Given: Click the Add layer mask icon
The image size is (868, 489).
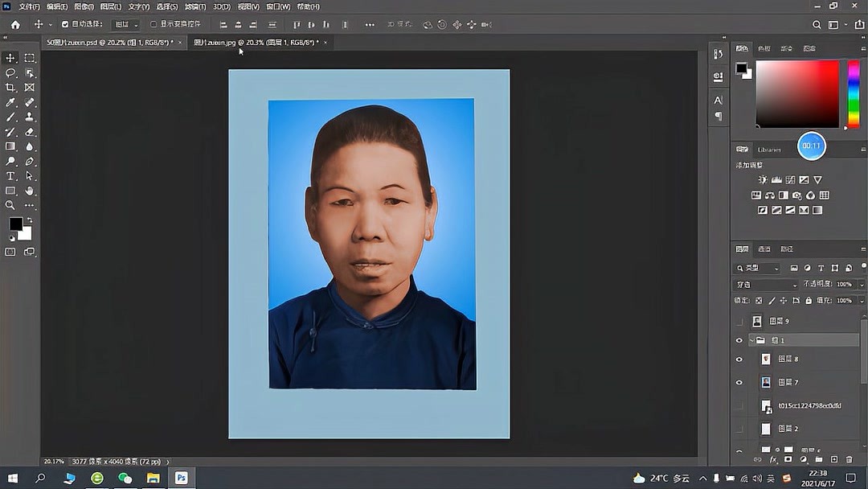Looking at the screenshot, I should point(789,459).
